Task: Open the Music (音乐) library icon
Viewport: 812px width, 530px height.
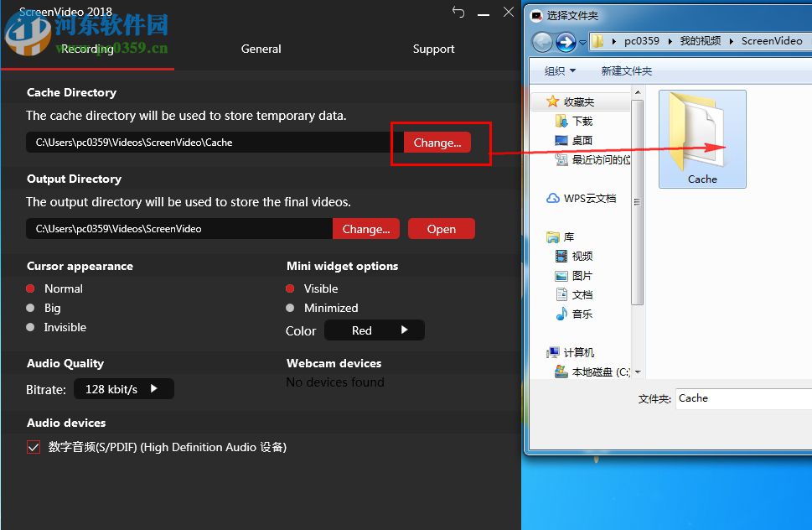Action: (561, 314)
